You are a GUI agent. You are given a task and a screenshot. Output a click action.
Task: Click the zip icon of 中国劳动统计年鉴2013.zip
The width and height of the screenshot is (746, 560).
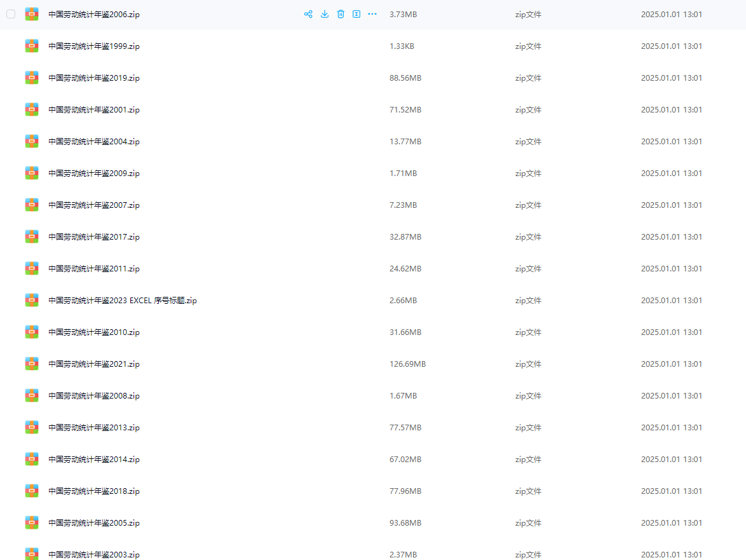click(x=32, y=427)
